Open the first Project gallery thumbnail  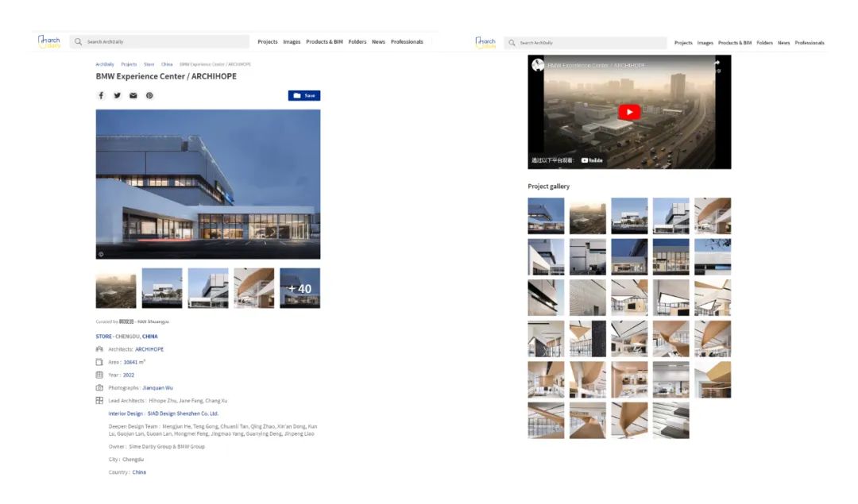546,216
